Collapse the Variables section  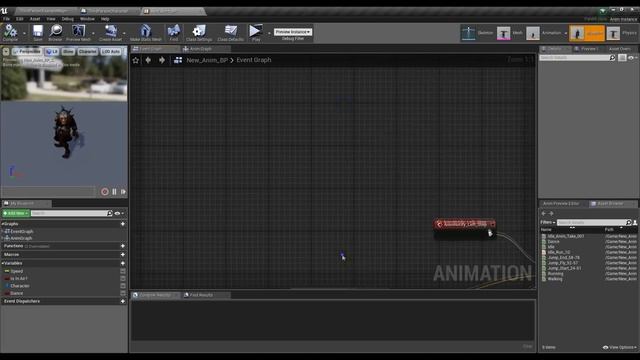click(2, 263)
